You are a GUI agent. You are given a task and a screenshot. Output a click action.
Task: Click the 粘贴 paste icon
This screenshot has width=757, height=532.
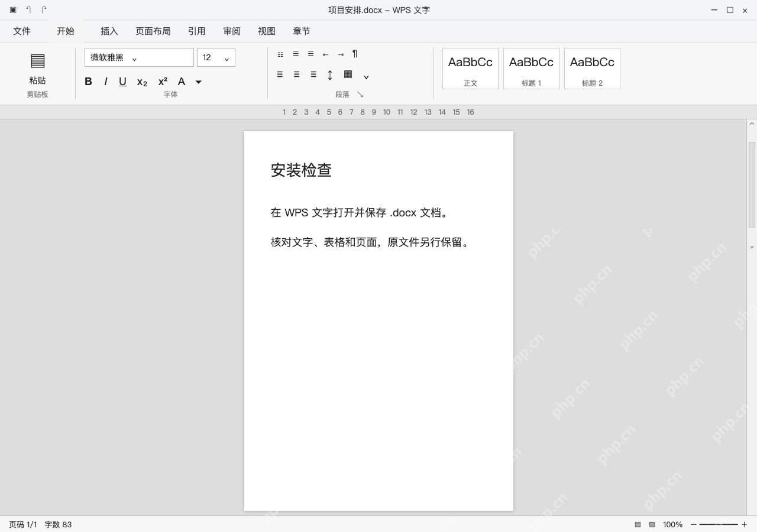38,60
